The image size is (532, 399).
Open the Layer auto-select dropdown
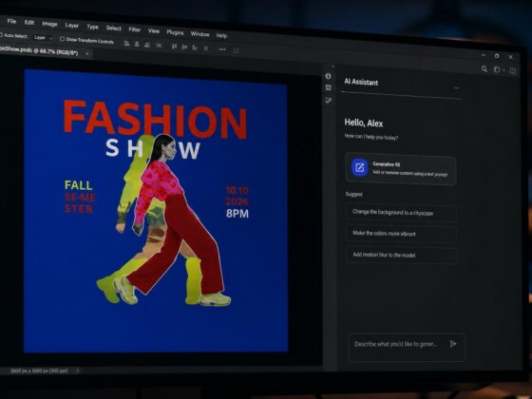(44, 38)
